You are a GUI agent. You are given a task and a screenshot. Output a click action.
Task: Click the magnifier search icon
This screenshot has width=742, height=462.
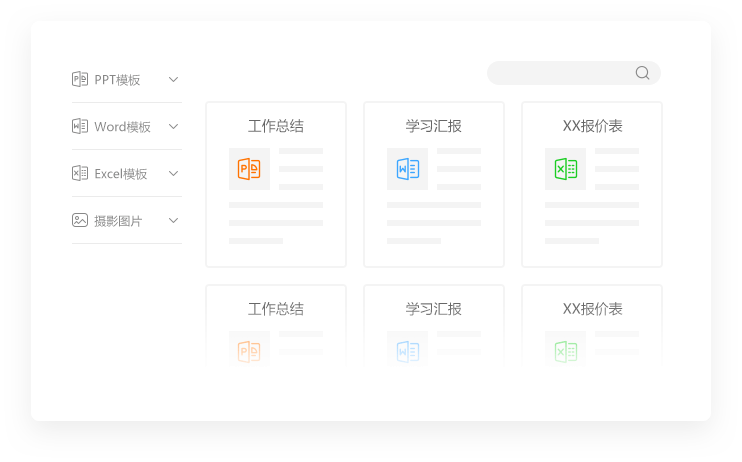(642, 73)
